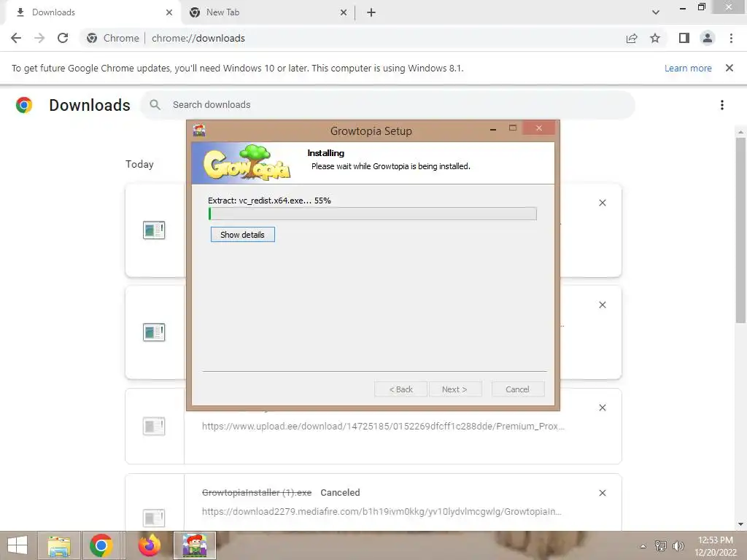This screenshot has width=747, height=560.
Task: Click the Downloads page vertical scrollbar
Action: point(740,230)
